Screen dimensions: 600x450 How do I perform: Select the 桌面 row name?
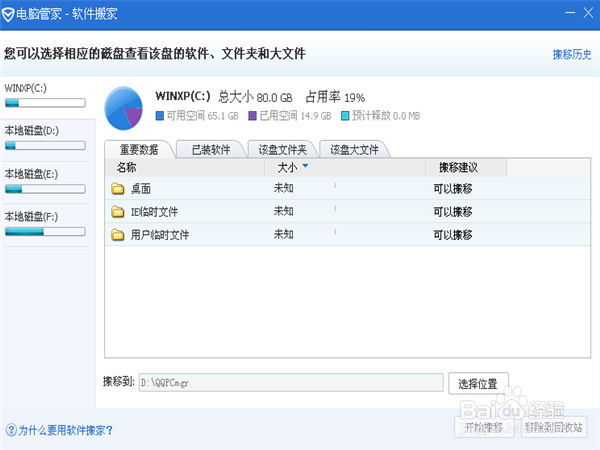pos(141,189)
